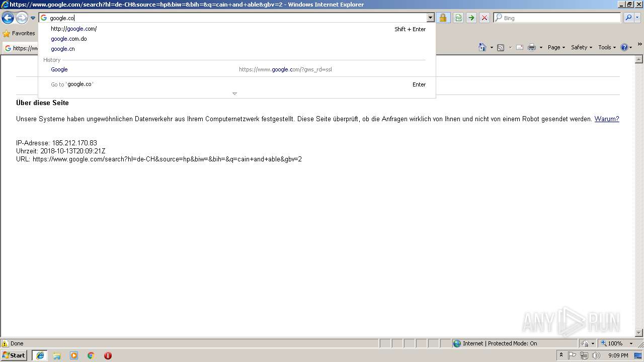Open the zoom level dropdown arrow
This screenshot has height=362, width=644.
(x=631, y=343)
